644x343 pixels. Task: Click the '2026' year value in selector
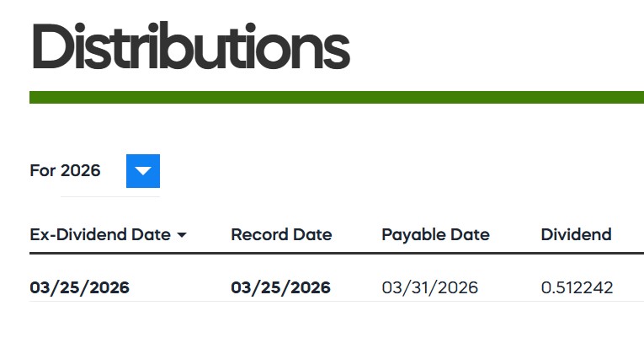point(81,171)
